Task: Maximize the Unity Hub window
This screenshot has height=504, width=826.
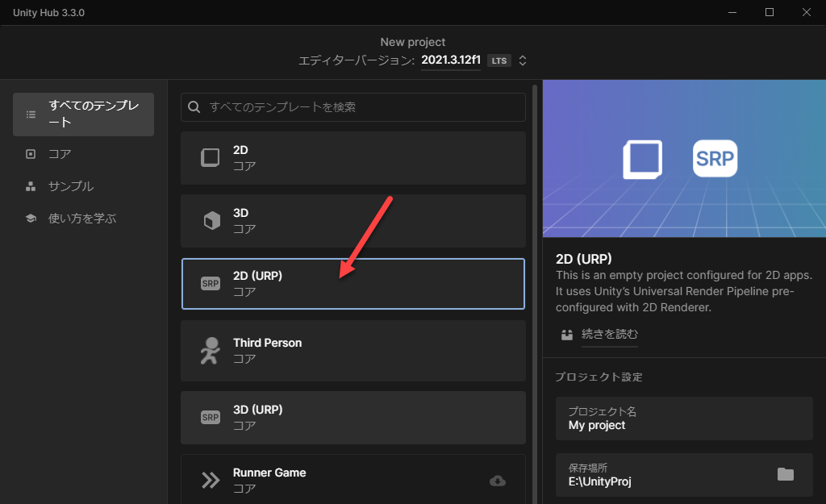Action: (x=769, y=12)
